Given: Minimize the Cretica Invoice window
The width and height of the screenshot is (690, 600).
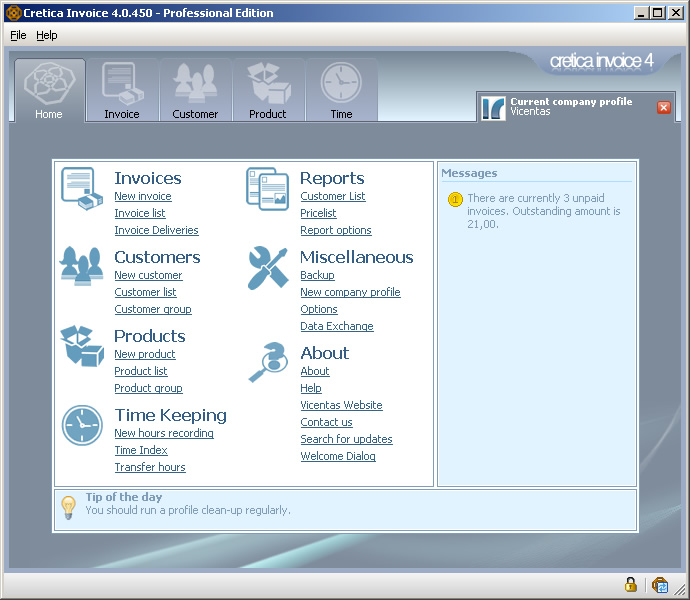Looking at the screenshot, I should (641, 13).
